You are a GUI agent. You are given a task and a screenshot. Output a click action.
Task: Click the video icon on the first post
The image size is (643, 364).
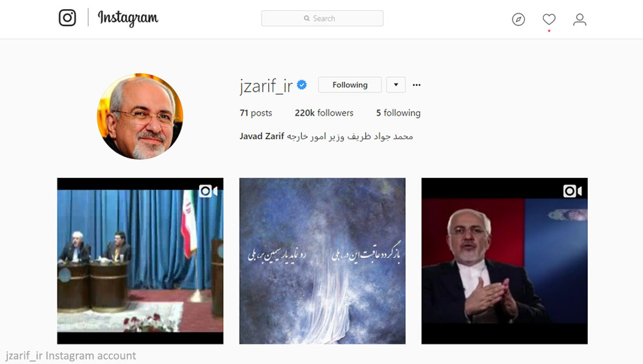pyautogui.click(x=208, y=191)
